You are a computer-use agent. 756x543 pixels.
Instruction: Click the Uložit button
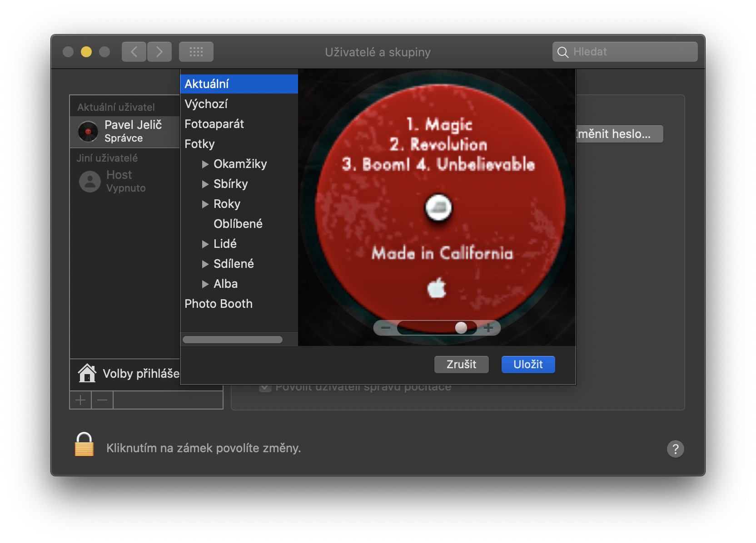click(528, 364)
